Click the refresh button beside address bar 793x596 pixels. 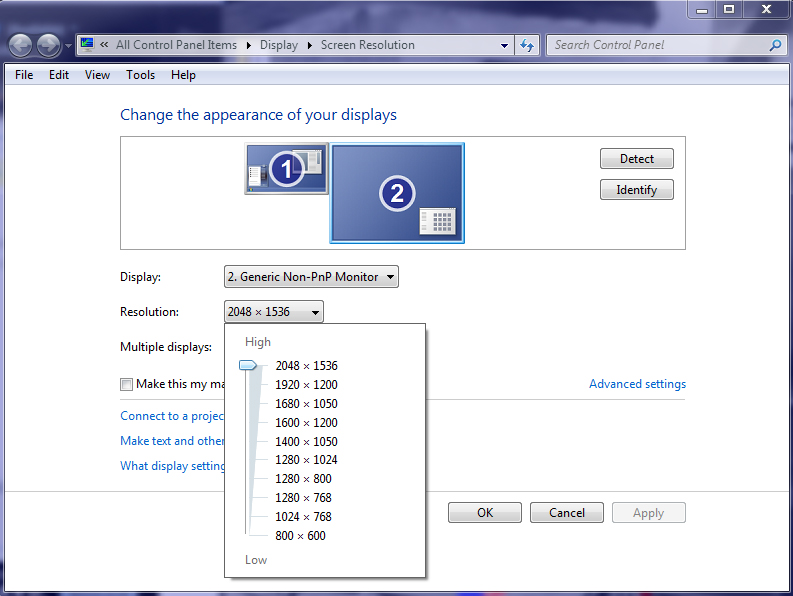[528, 45]
